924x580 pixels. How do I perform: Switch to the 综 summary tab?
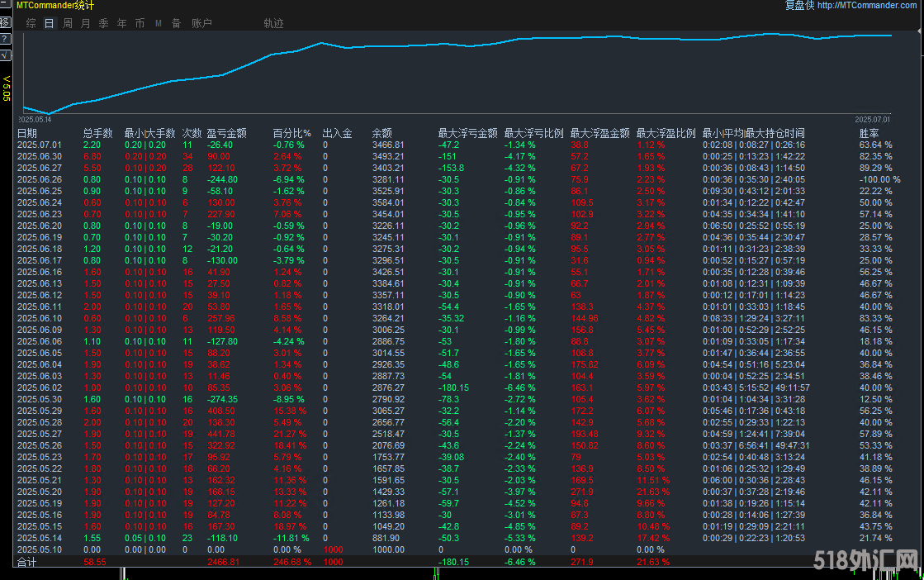pyautogui.click(x=31, y=23)
